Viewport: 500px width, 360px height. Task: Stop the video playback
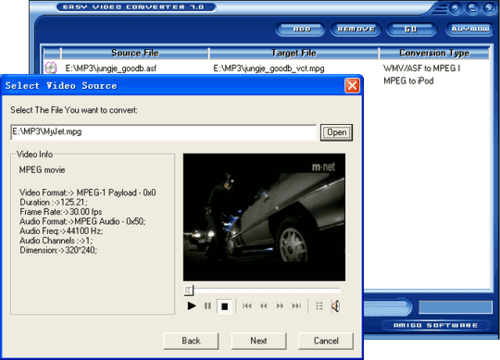(224, 306)
